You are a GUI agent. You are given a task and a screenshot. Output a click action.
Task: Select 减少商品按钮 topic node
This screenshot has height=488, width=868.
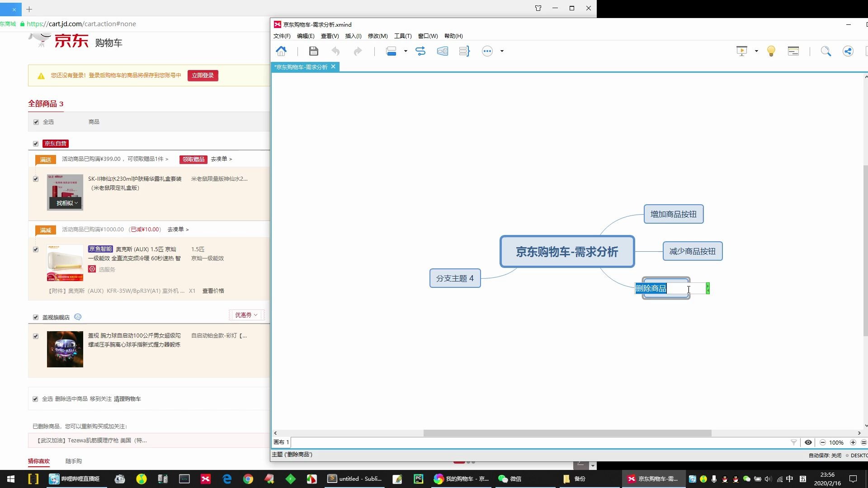pos(693,251)
